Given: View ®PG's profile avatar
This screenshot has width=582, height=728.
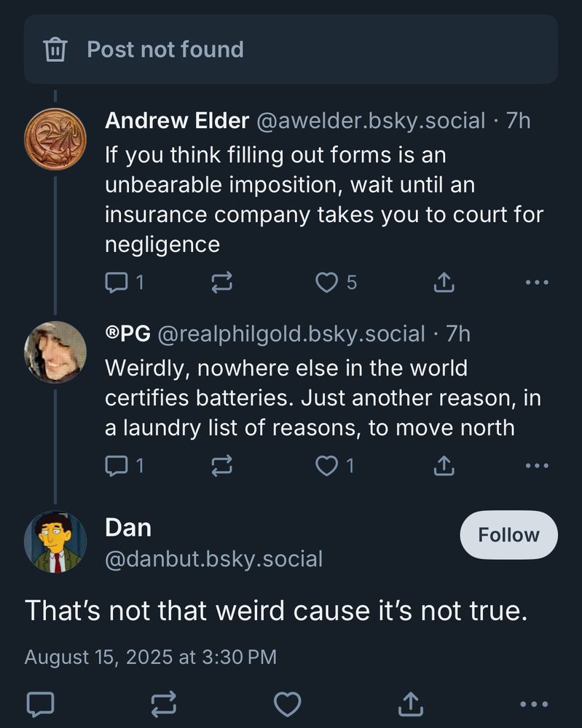Looking at the screenshot, I should [55, 352].
